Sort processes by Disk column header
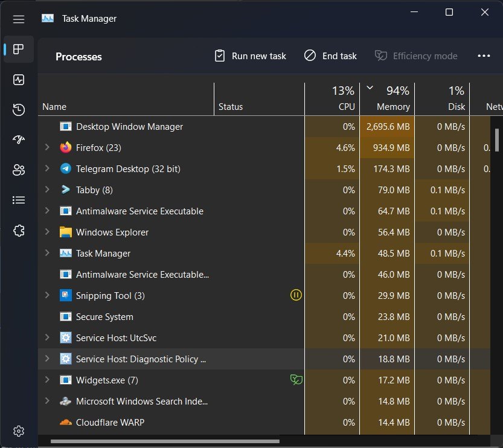Image resolution: width=503 pixels, height=448 pixels. pos(442,99)
